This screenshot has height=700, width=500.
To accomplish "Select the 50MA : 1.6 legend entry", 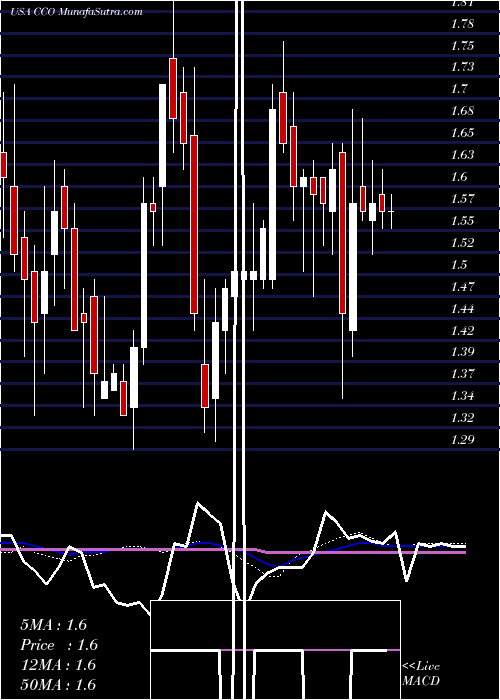I will point(58,684).
